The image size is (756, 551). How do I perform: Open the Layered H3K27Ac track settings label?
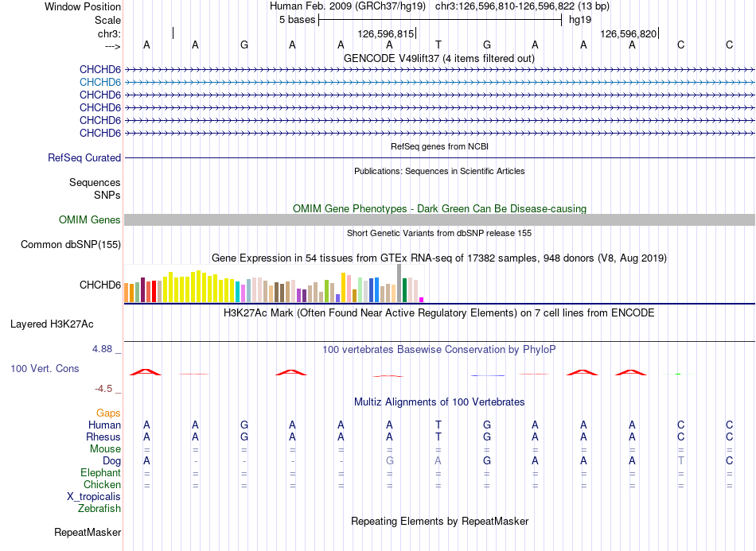tap(52, 324)
